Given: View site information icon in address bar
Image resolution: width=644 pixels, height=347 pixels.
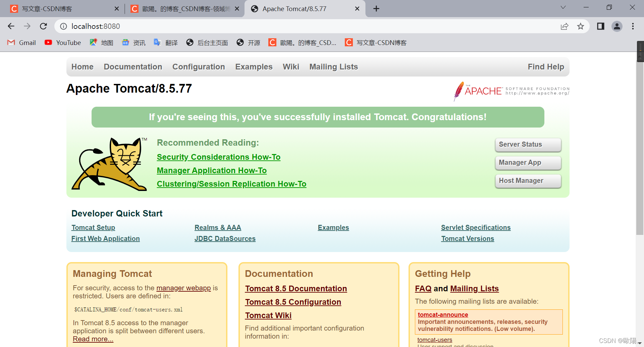Looking at the screenshot, I should 63,26.
